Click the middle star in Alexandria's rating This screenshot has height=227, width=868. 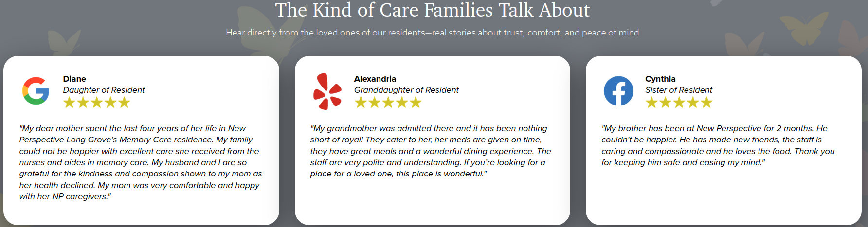[x=388, y=103]
